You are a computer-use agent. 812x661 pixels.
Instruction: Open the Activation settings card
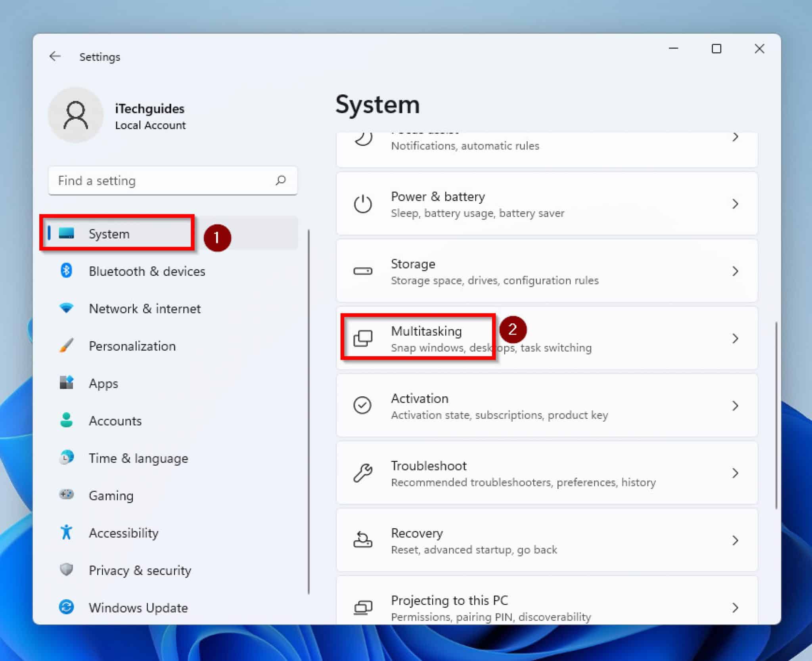coord(547,405)
